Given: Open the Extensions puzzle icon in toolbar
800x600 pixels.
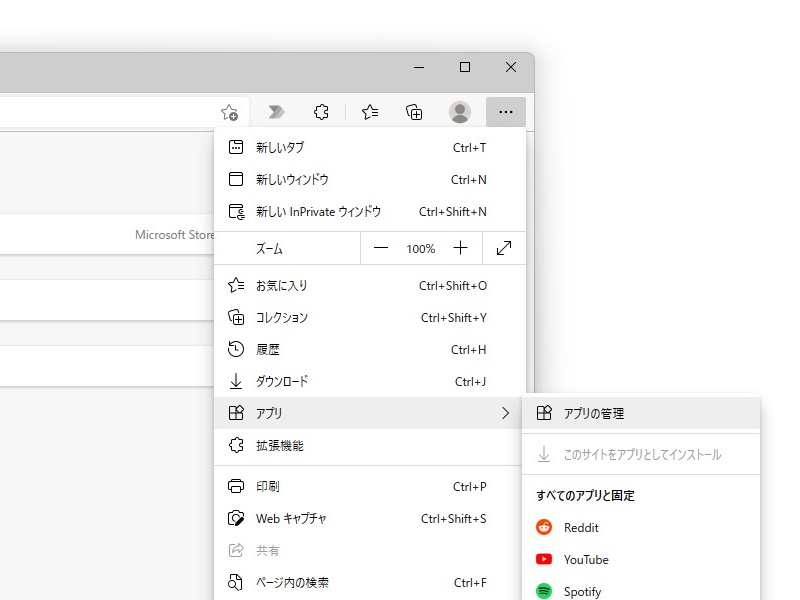Looking at the screenshot, I should tap(321, 112).
